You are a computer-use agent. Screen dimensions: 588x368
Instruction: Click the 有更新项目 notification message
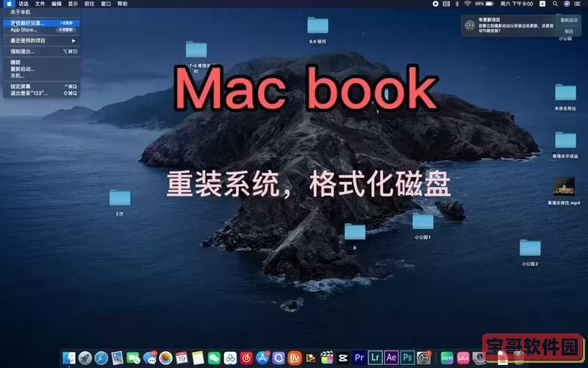point(515,25)
